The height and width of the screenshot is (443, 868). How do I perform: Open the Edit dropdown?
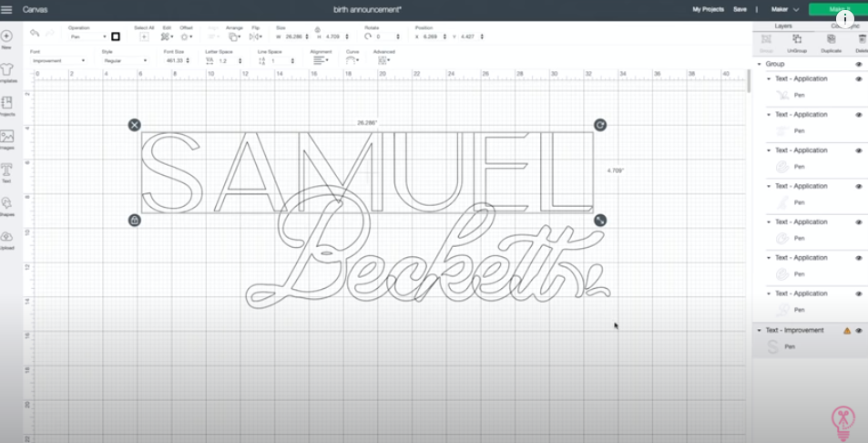click(167, 36)
